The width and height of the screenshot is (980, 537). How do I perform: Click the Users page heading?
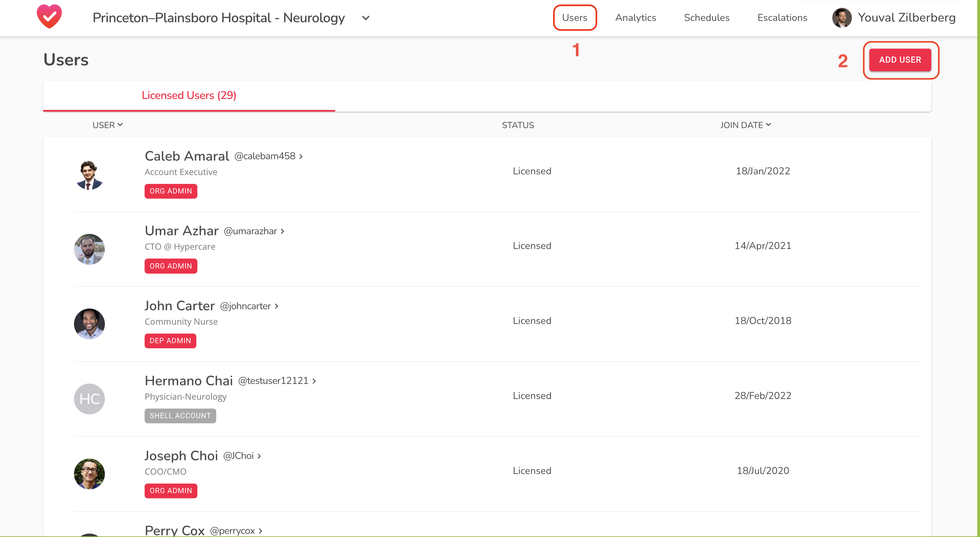(66, 60)
